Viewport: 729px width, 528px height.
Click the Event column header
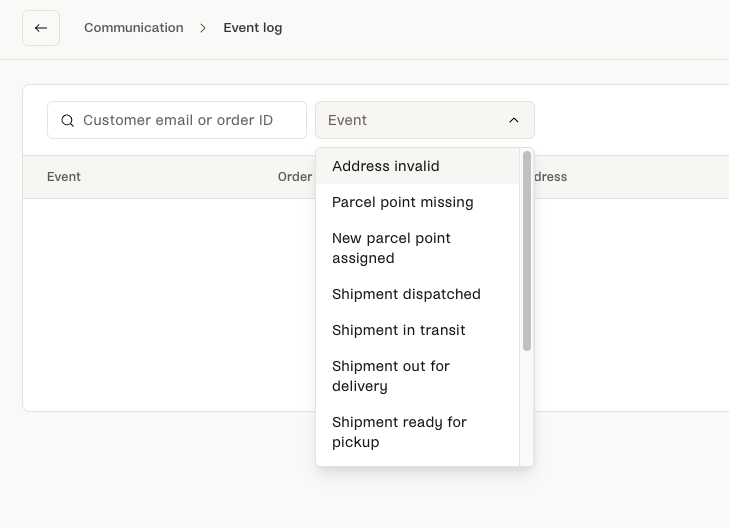click(64, 177)
